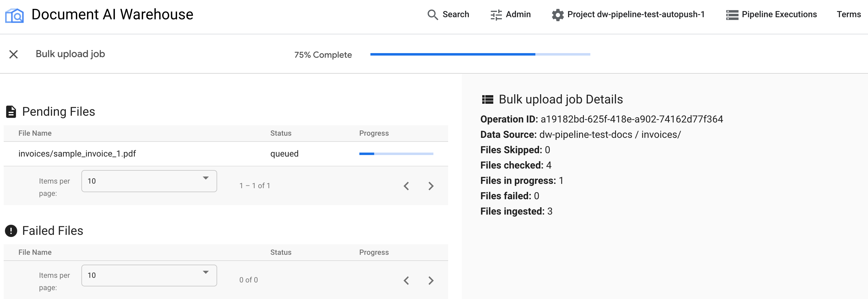
Task: Close the Bulk upload job panel
Action: click(14, 54)
